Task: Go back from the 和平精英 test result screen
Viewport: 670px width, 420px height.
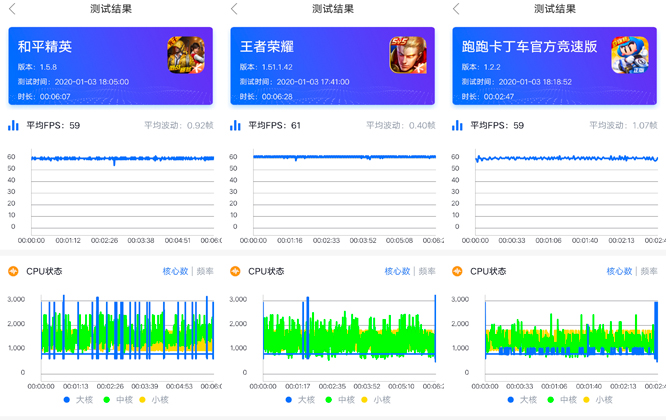Action: pyautogui.click(x=12, y=9)
